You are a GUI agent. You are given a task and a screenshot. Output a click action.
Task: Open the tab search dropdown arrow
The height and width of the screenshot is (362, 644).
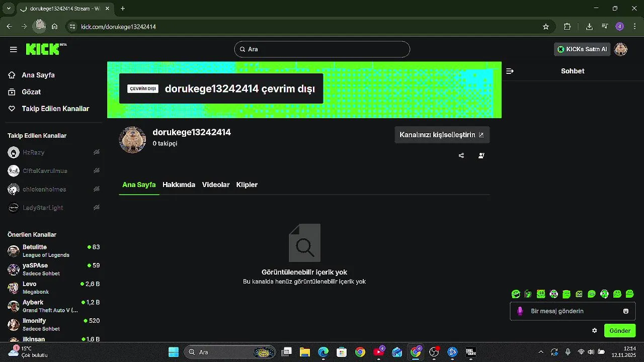coord(9,9)
